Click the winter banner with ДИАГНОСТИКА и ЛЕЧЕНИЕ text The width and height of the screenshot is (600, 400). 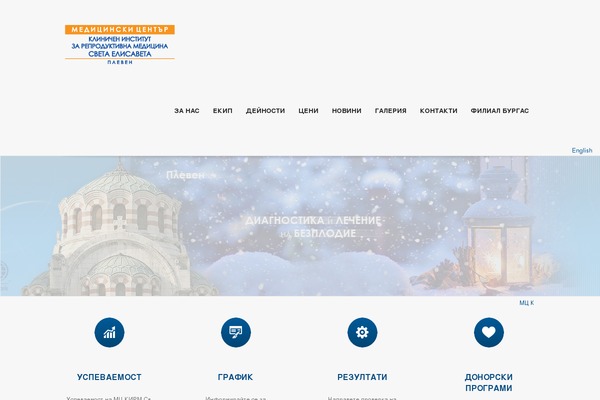300,226
